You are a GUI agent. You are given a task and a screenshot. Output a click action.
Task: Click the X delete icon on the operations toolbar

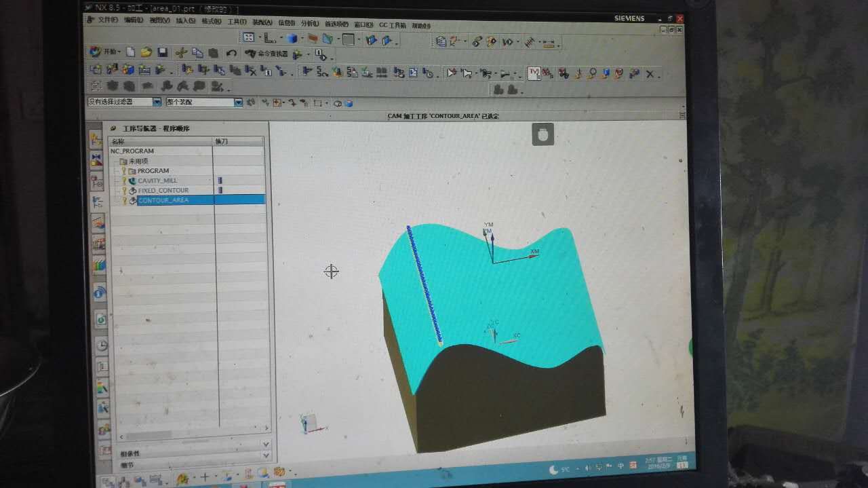(650, 74)
